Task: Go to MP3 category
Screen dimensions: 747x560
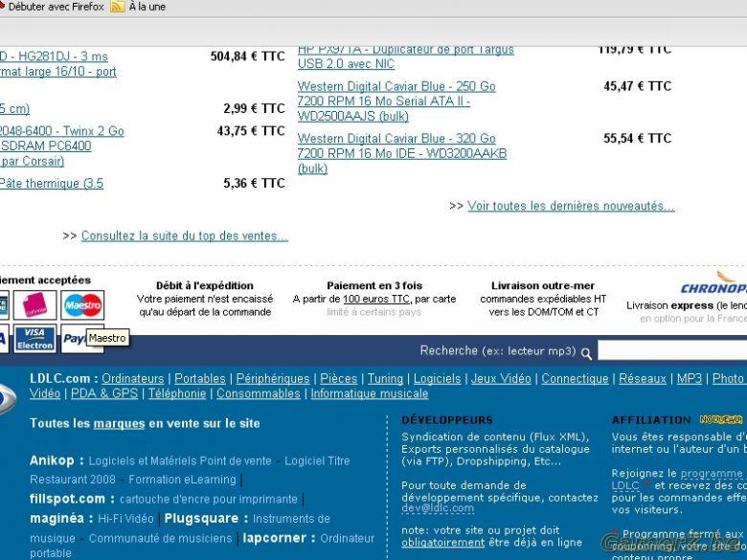Action: pos(690,378)
